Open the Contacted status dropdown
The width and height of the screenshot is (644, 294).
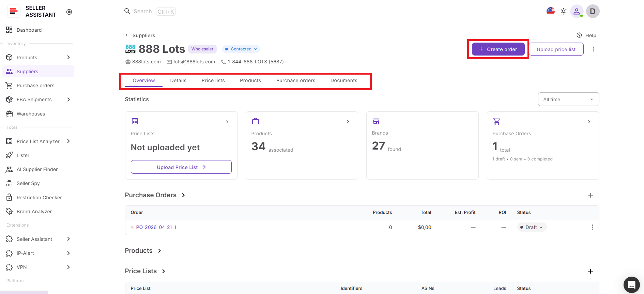point(241,49)
